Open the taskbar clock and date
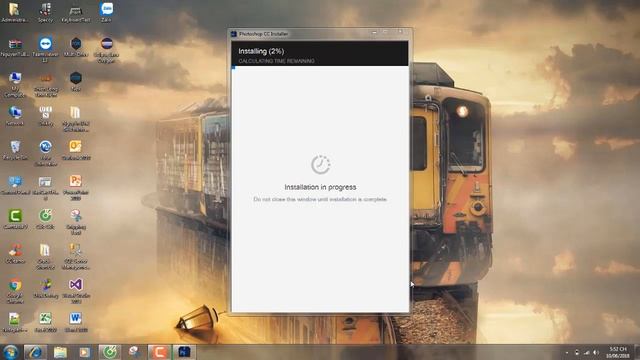This screenshot has height=360, width=640. 618,352
